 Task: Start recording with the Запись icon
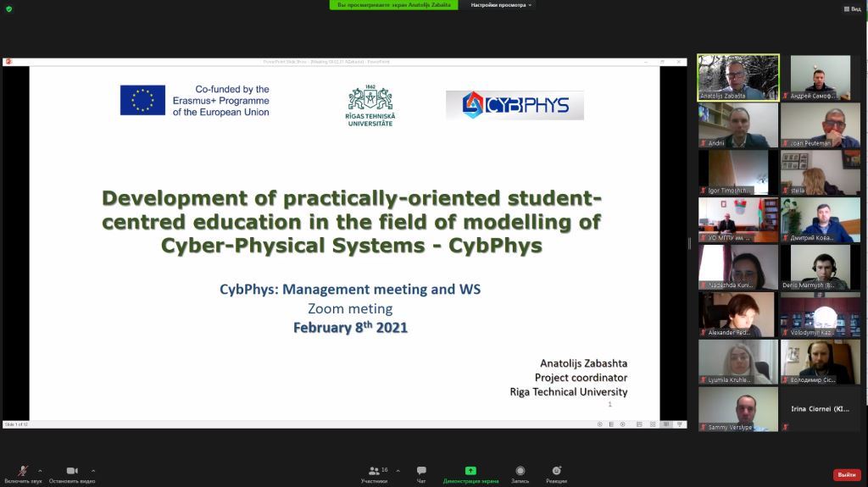tap(520, 471)
